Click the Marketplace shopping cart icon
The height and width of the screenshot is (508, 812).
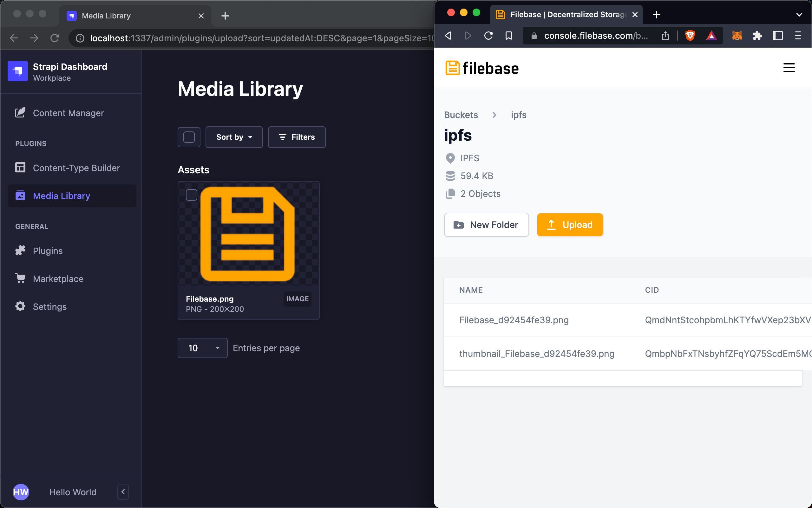20,278
